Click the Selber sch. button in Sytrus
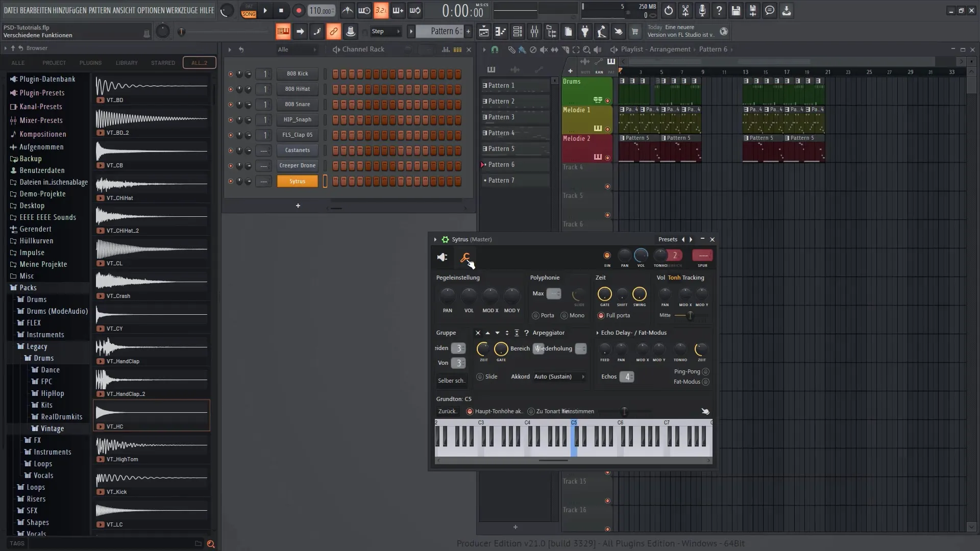 [451, 380]
